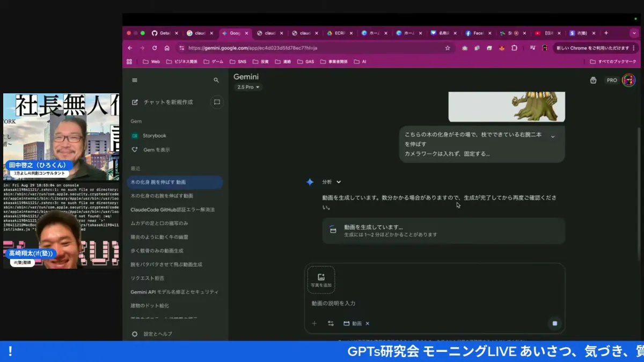Open chat リクエスト拒否
This screenshot has height=362, width=644.
coord(175,278)
